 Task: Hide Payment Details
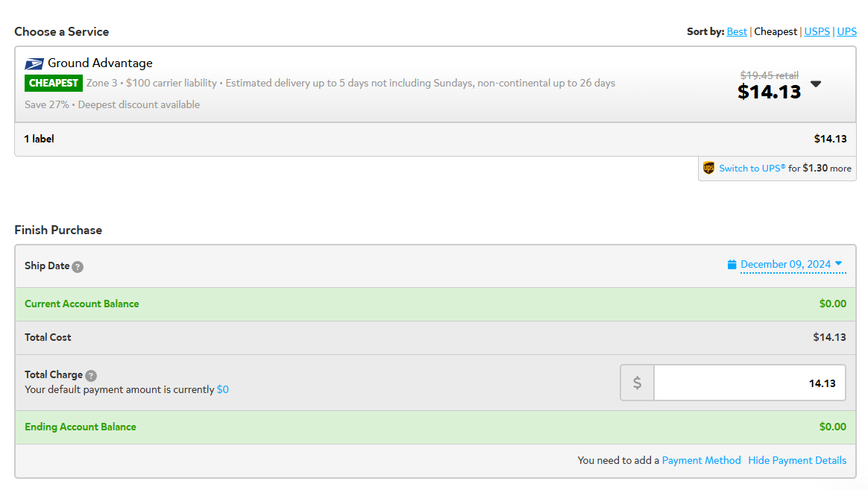click(797, 460)
